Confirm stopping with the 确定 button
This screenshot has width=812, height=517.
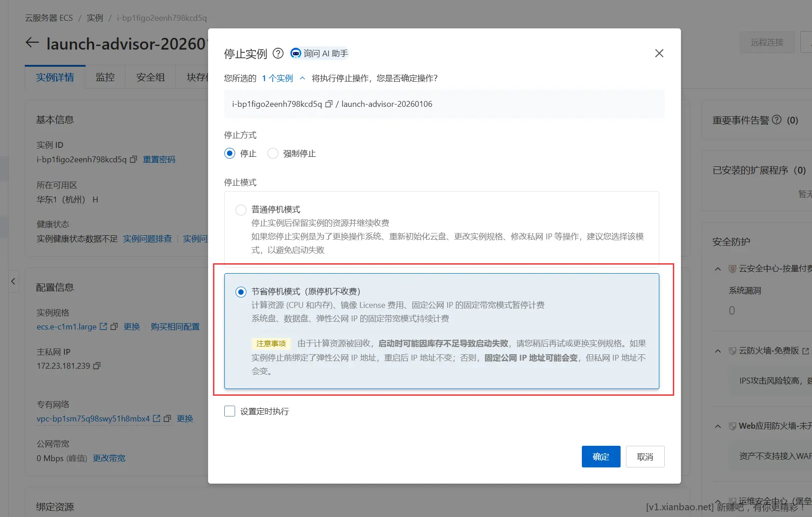601,456
